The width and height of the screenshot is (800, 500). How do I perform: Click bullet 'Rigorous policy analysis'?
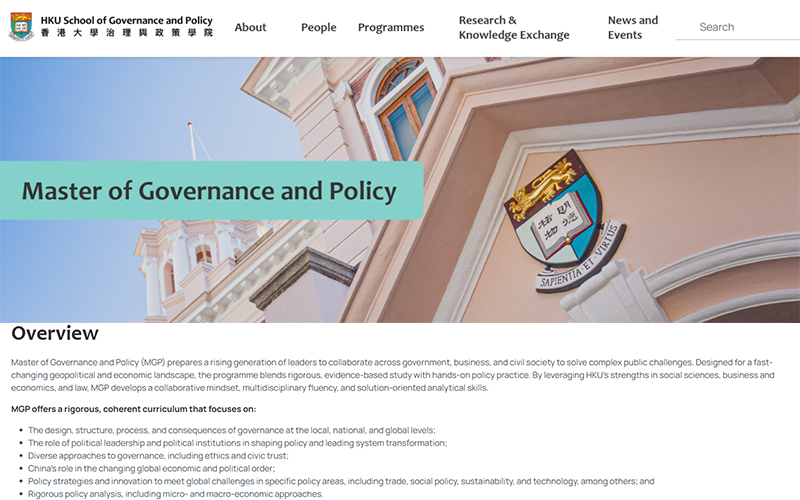click(x=176, y=494)
